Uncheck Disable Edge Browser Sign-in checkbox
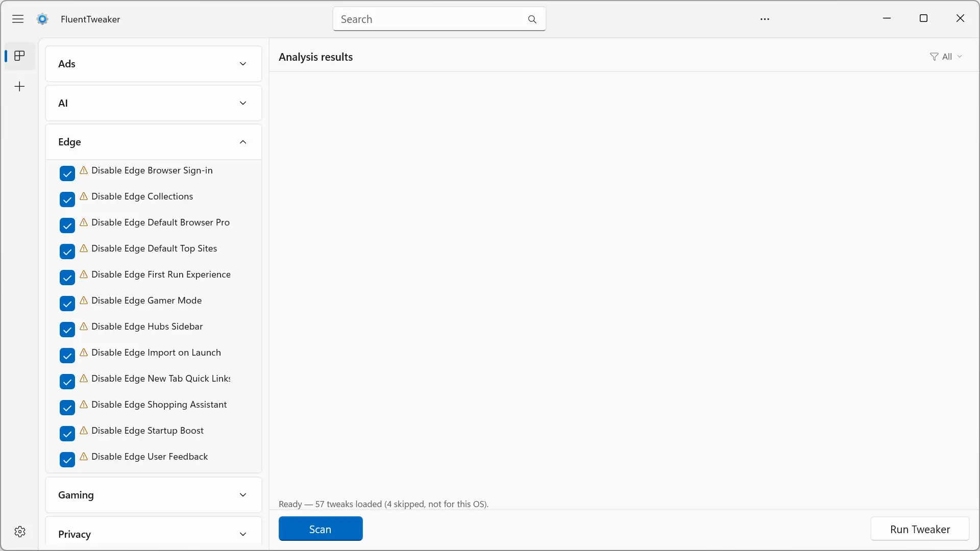This screenshot has width=980, height=551. 67,173
